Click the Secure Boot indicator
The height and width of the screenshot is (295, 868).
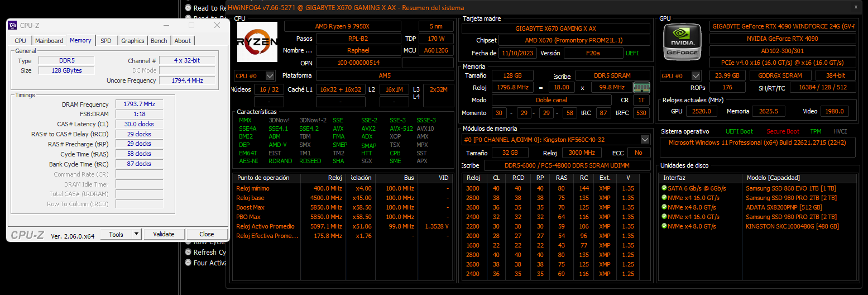tap(783, 131)
